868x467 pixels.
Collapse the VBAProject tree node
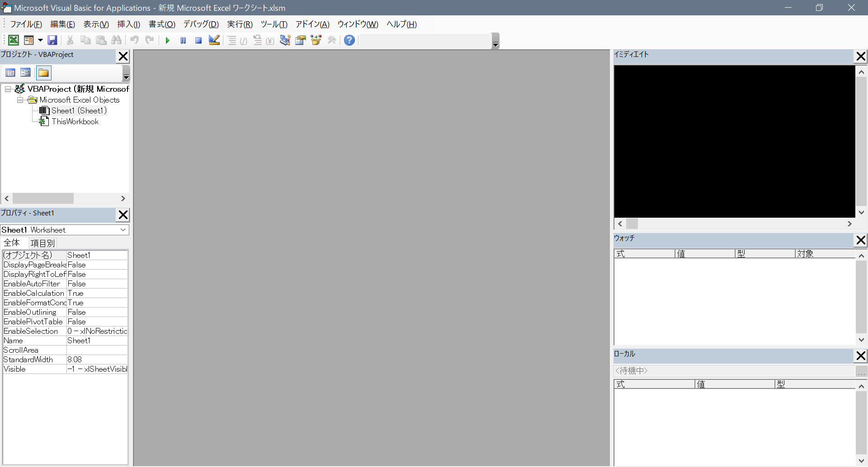coord(8,89)
